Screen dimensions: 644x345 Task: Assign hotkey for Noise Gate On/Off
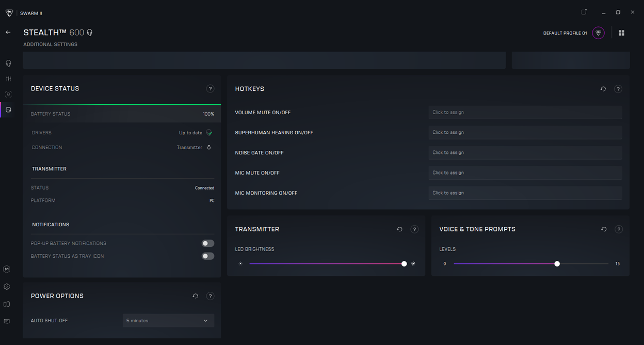point(525,152)
